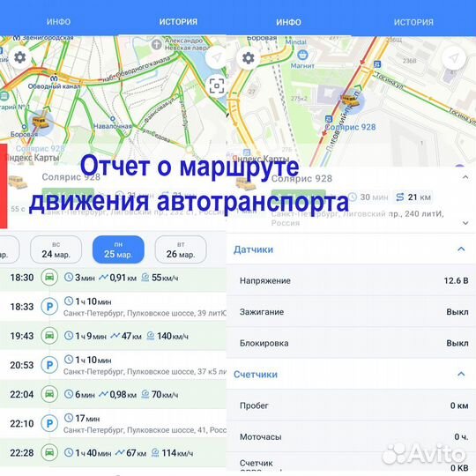
Task: Tap the focus frame icon on left map
Action: (217, 86)
